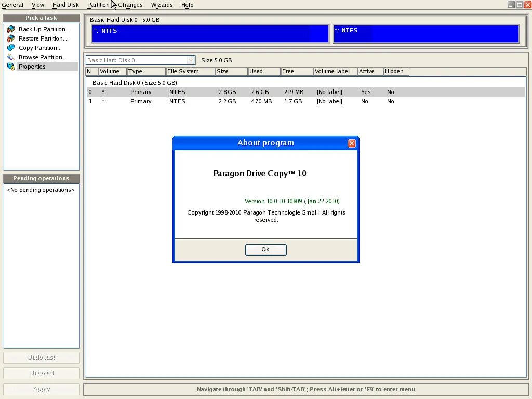Choose Copy Partition... task
Viewport: 532px width, 399px height.
point(40,48)
